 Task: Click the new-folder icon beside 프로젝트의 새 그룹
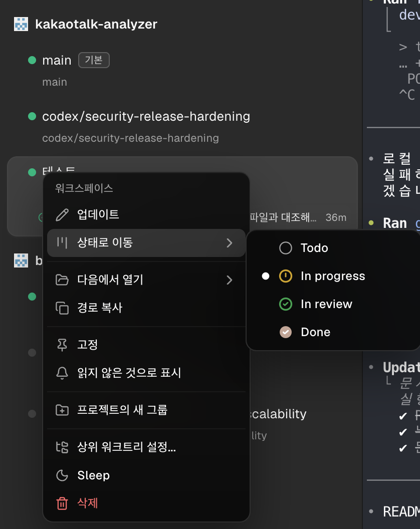[x=62, y=410]
